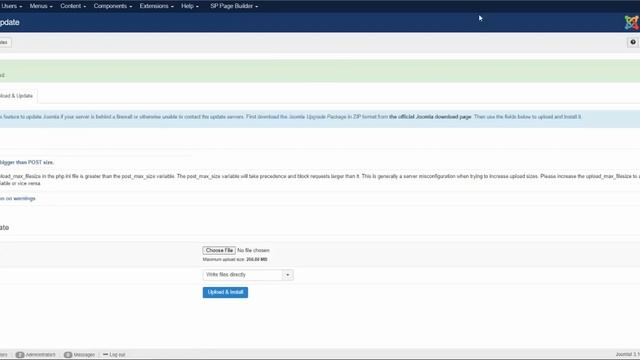The image size is (640, 360).
Task: Click the Joomla logo icon
Action: click(631, 22)
